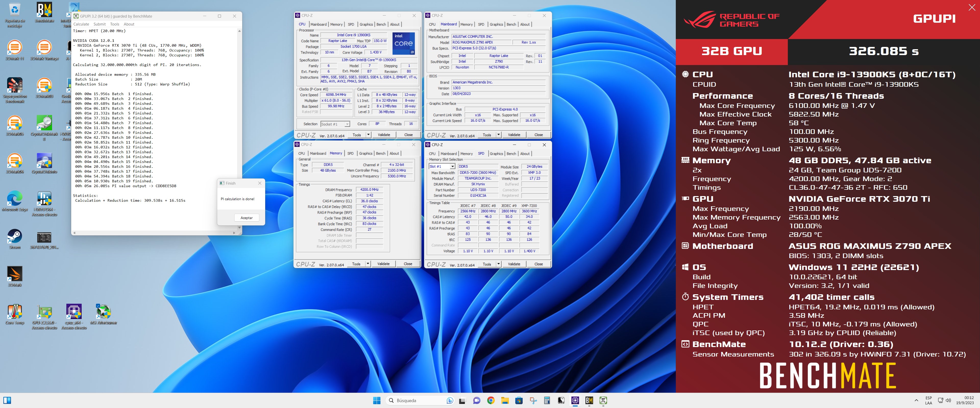Click the Windows Start button on the taskbar

377,400
